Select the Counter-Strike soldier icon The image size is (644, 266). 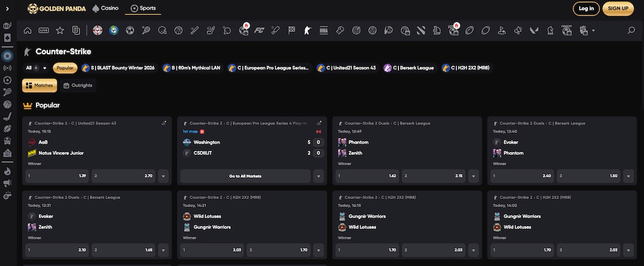(x=307, y=30)
